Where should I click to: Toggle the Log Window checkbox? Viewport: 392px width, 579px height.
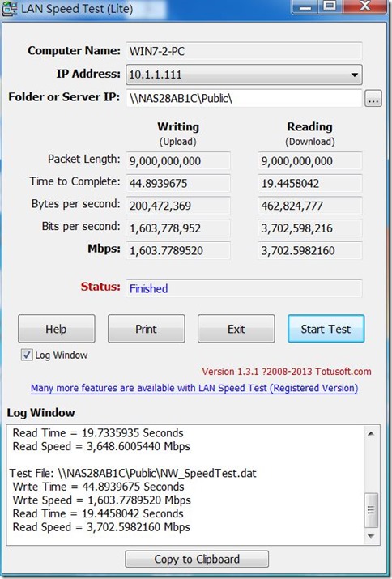pos(27,355)
